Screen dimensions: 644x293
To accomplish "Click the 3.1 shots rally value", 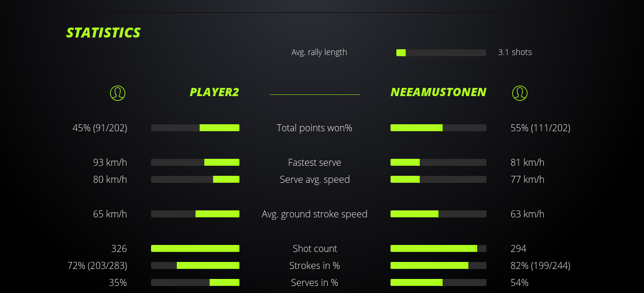I will [515, 52].
